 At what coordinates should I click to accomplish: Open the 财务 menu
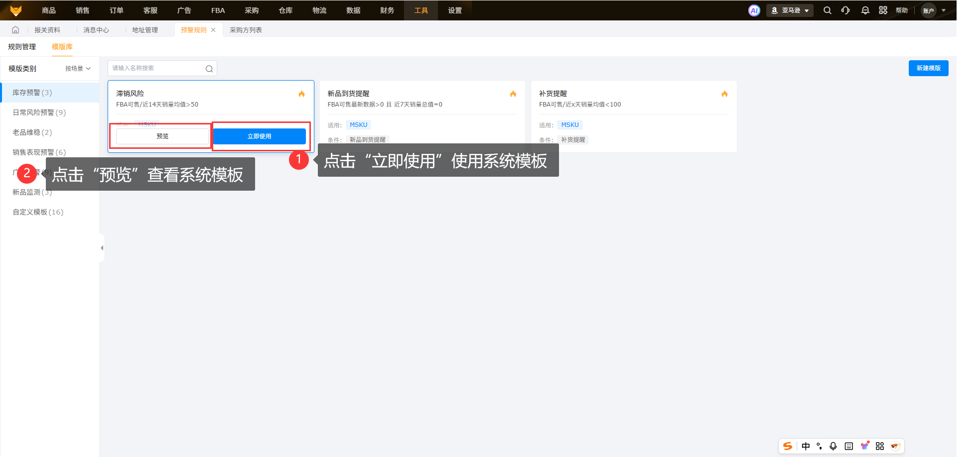tap(388, 10)
